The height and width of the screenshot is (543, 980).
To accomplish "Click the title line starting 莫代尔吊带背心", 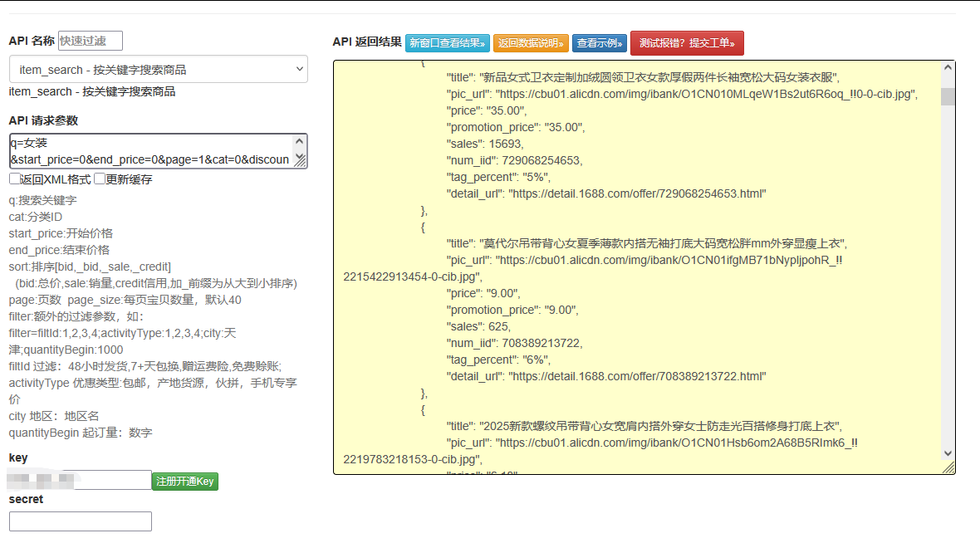I will click(x=647, y=244).
